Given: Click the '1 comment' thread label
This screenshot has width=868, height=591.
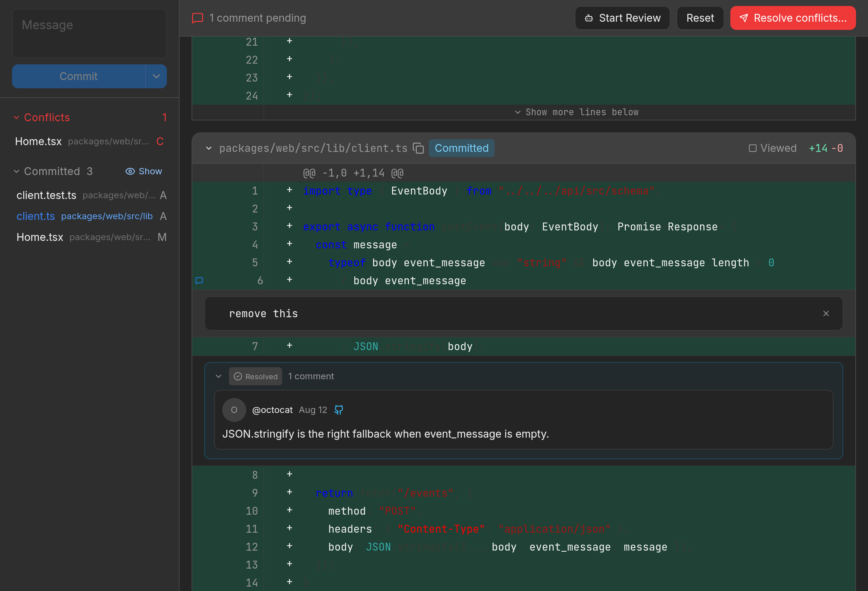Looking at the screenshot, I should (x=311, y=376).
